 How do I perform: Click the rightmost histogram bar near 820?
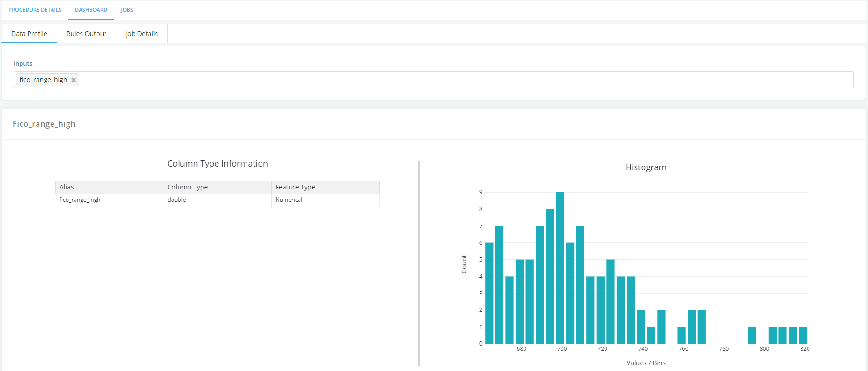tap(803, 335)
